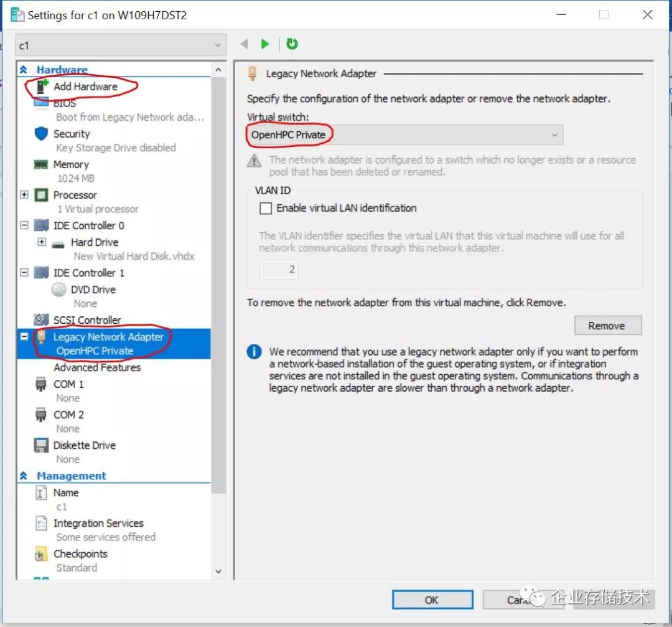
Task: Select Add Hardware in the tree
Action: 85,86
